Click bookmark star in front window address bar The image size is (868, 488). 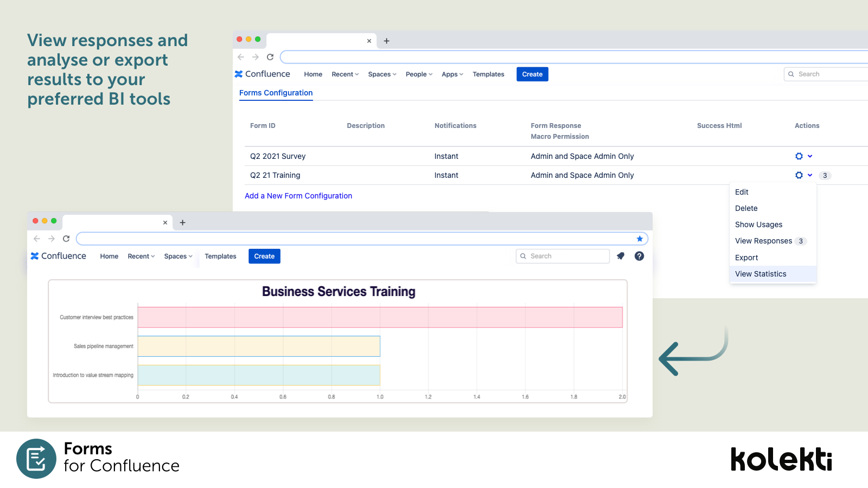(640, 239)
